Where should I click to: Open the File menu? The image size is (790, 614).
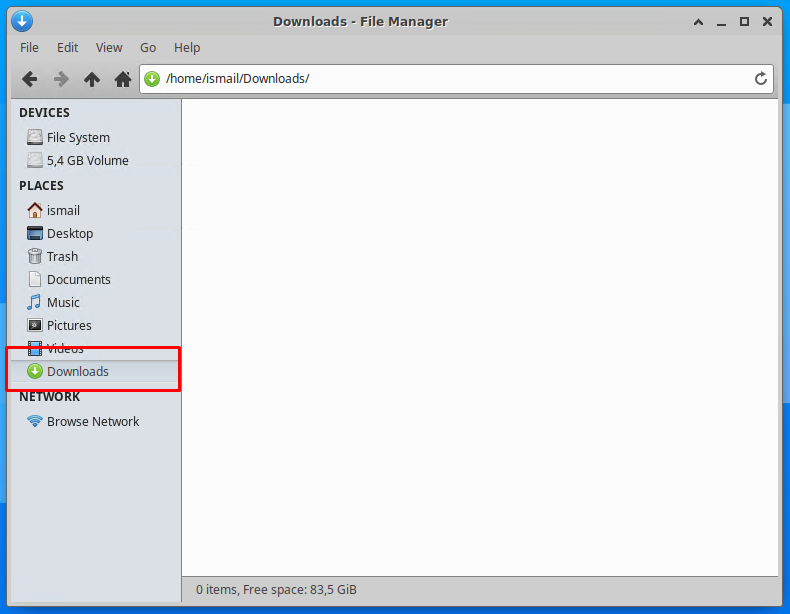click(29, 47)
